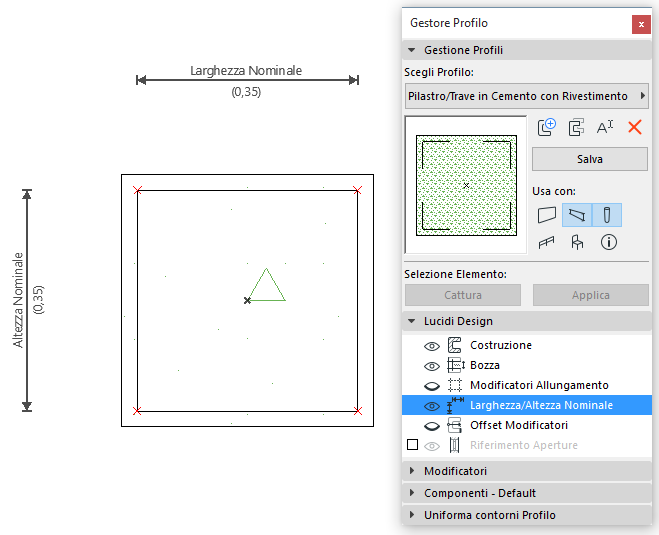Screen dimensions: 659x535
Task: Toggle Use with Wall icon
Action: point(547,215)
